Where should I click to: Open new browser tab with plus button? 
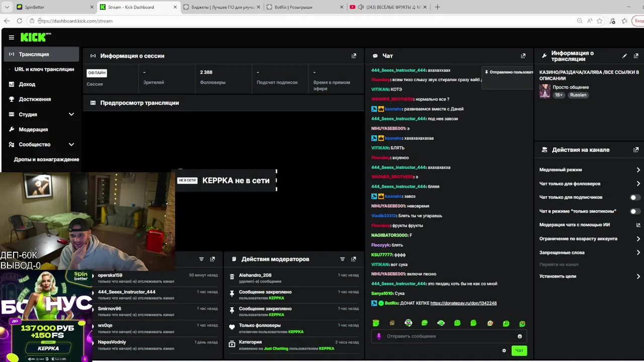[437, 7]
